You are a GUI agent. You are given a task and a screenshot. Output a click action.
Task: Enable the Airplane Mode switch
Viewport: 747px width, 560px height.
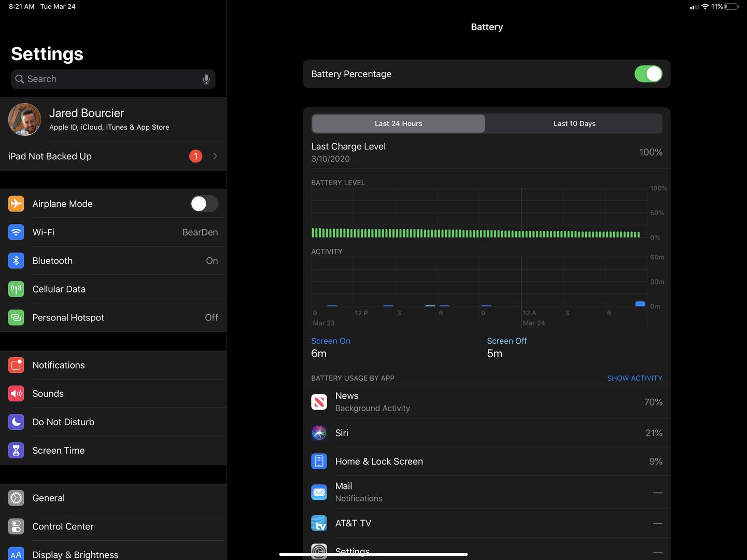click(204, 204)
